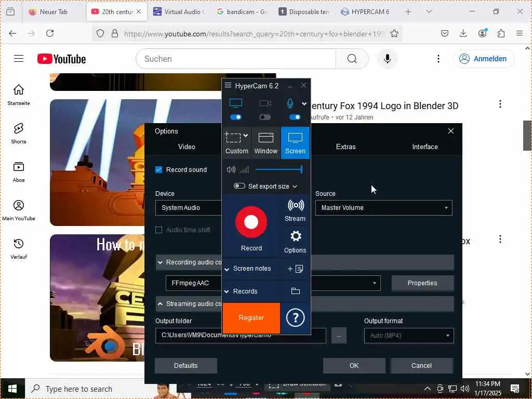
Task: Open HyperCam help question mark
Action: coord(295,318)
